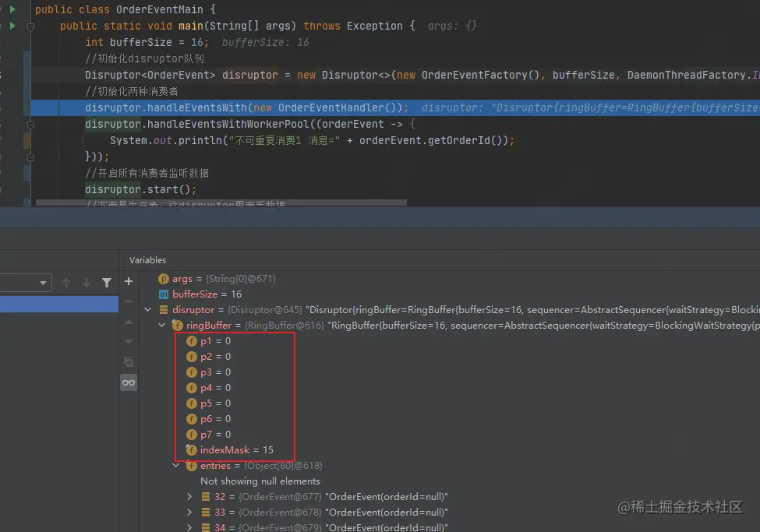
Task: Click the System.out.println code line
Action: pyautogui.click(x=312, y=140)
